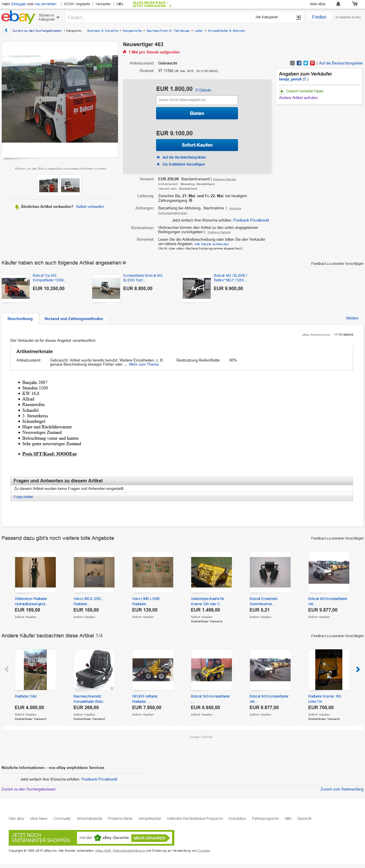The image size is (365, 868).
Task: Open 'Seitenkippschaufel für Kramer 320' item
Action: point(207,601)
